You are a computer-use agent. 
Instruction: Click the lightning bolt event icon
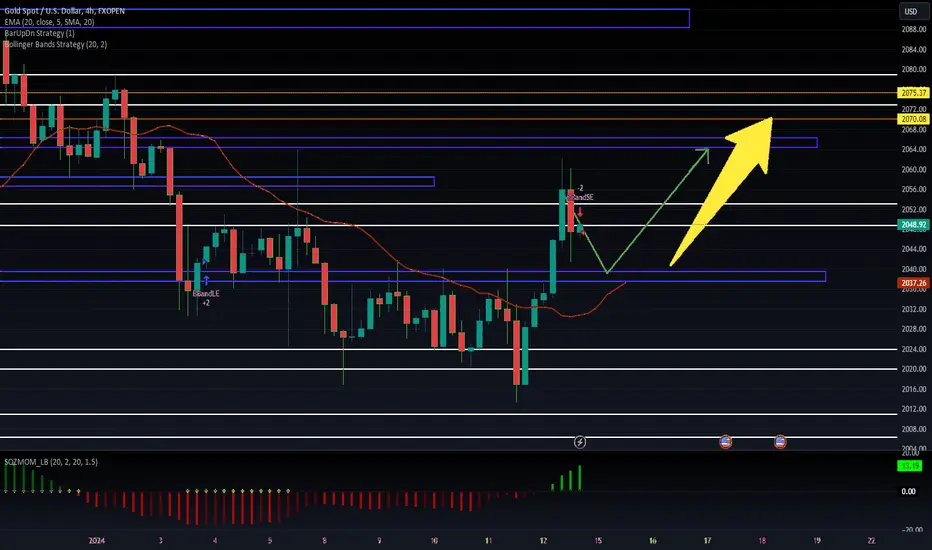click(580, 442)
